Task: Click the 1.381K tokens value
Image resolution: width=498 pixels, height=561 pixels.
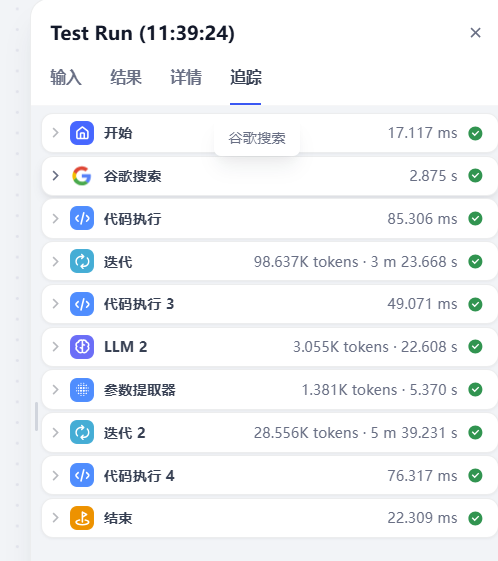Action: [350, 390]
